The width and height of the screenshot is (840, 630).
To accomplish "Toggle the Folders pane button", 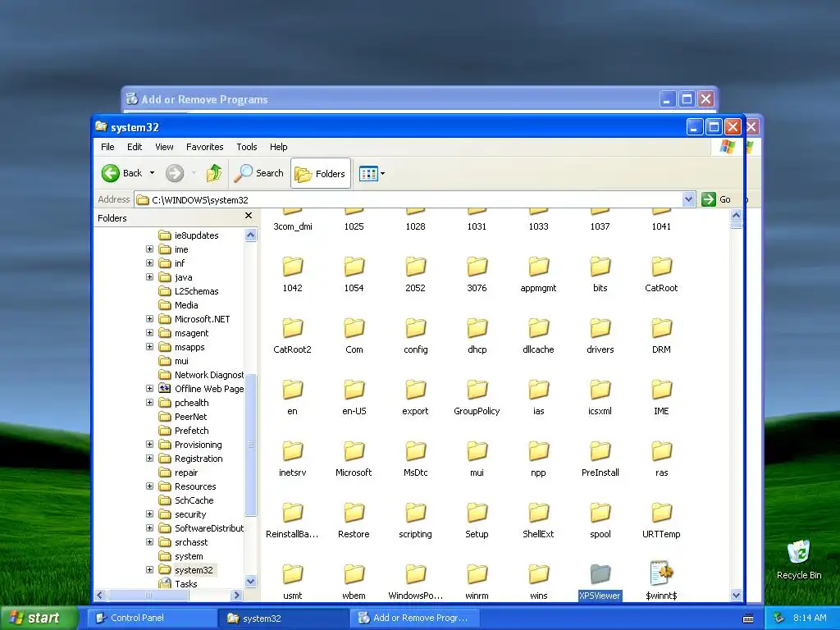I will [321, 173].
